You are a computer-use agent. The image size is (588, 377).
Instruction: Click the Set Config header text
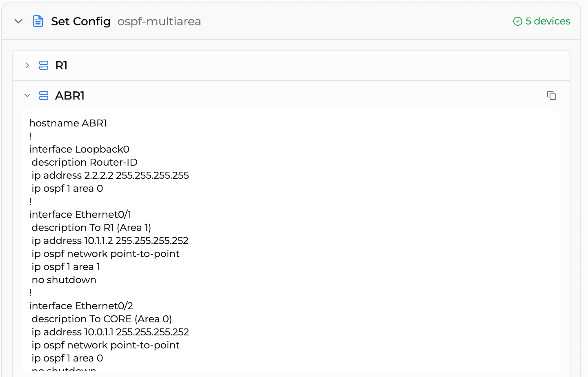[x=80, y=21]
